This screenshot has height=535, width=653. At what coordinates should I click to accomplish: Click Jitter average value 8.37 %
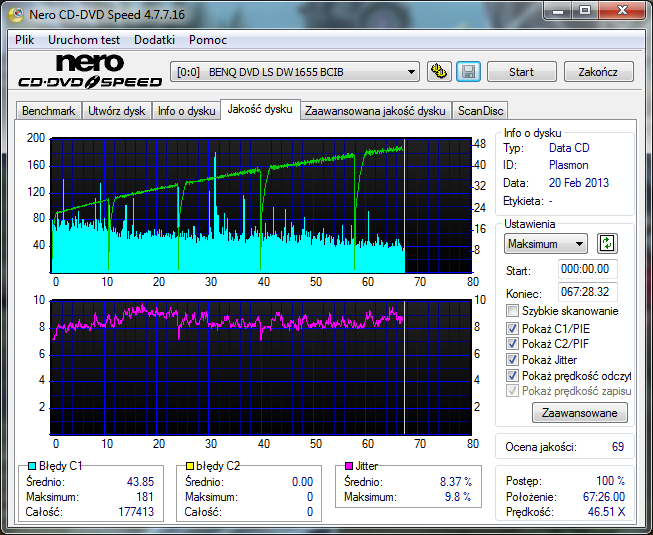click(456, 482)
